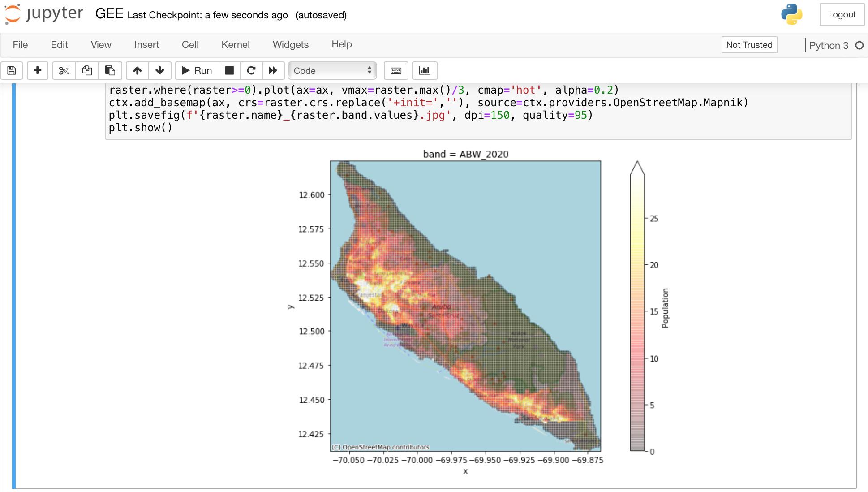Log out of Jupyter
Viewport: 868px width, 492px height.
842,14
